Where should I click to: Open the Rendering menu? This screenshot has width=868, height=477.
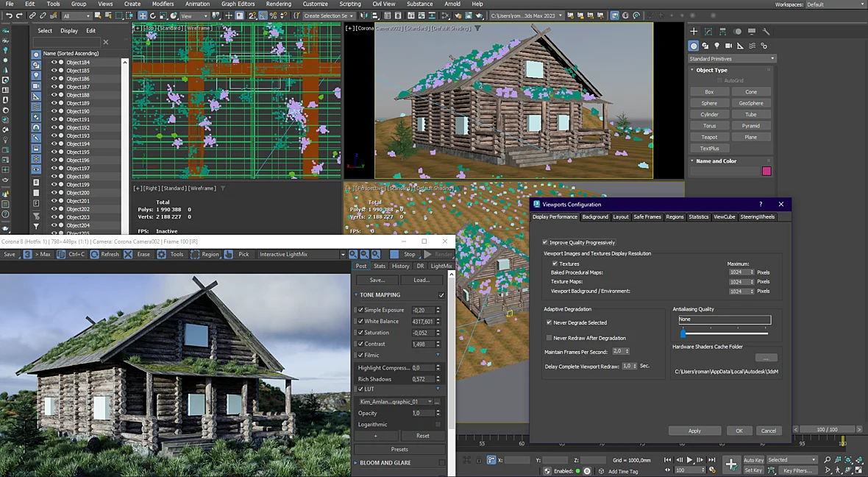[279, 4]
